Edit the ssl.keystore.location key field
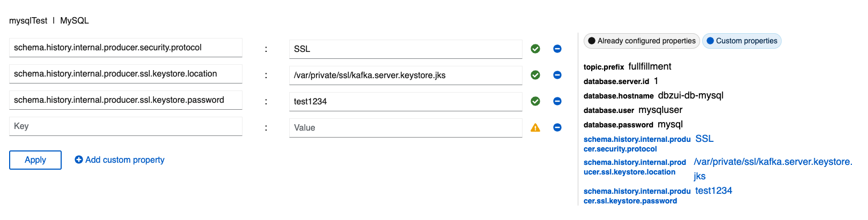This screenshot has width=868, height=220. (x=126, y=74)
